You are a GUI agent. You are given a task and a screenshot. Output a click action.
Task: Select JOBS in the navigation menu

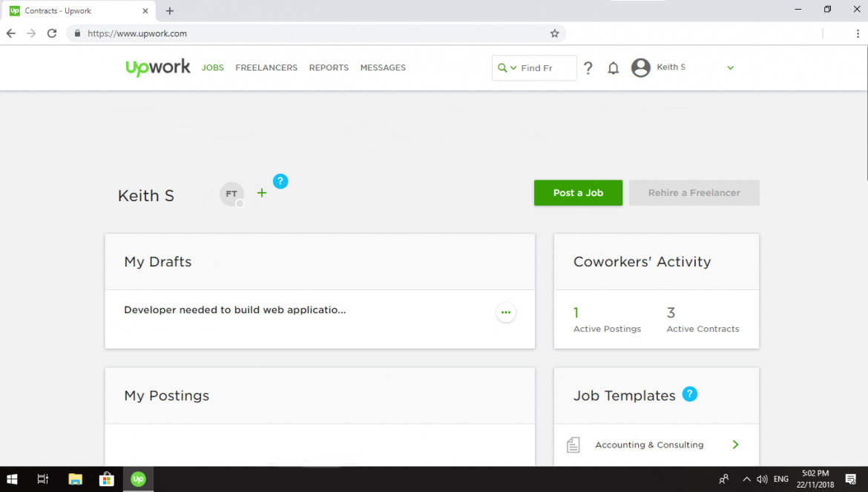[x=212, y=68]
